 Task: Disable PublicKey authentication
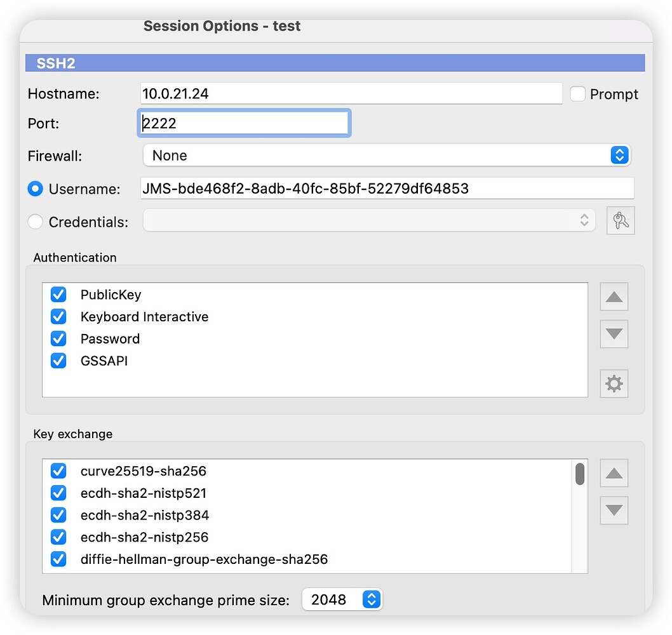pyautogui.click(x=58, y=295)
